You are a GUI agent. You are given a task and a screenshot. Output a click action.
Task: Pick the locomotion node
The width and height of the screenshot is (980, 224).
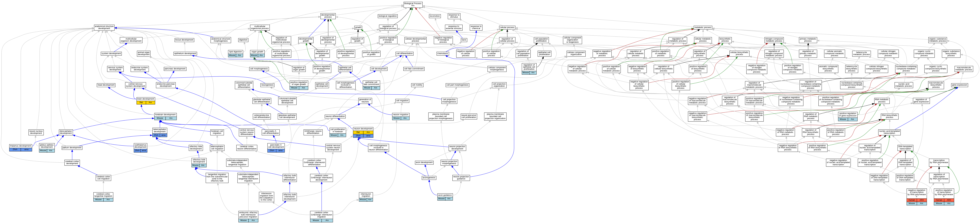[435, 16]
